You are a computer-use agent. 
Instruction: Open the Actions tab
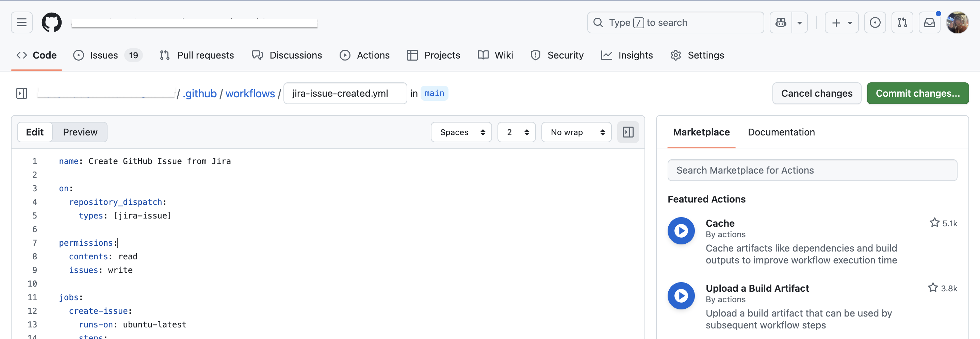tap(364, 55)
